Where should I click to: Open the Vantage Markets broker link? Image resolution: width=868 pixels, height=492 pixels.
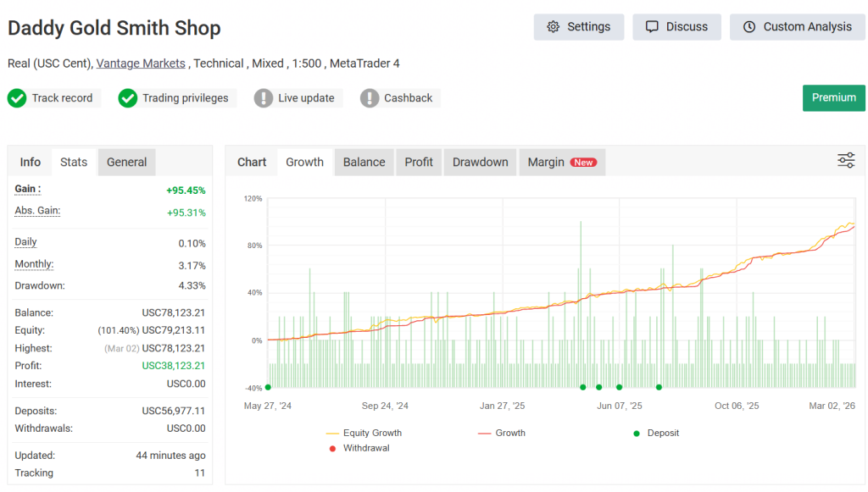pyautogui.click(x=142, y=64)
